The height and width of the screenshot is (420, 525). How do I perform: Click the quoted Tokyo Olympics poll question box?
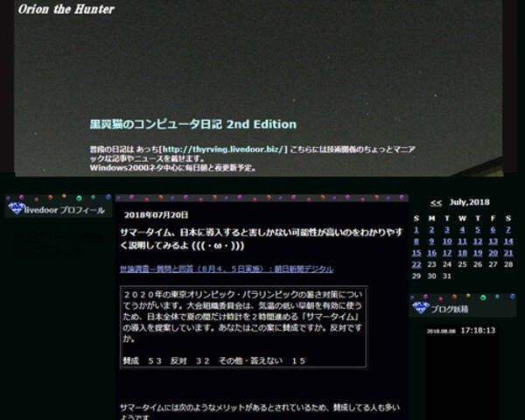click(243, 327)
